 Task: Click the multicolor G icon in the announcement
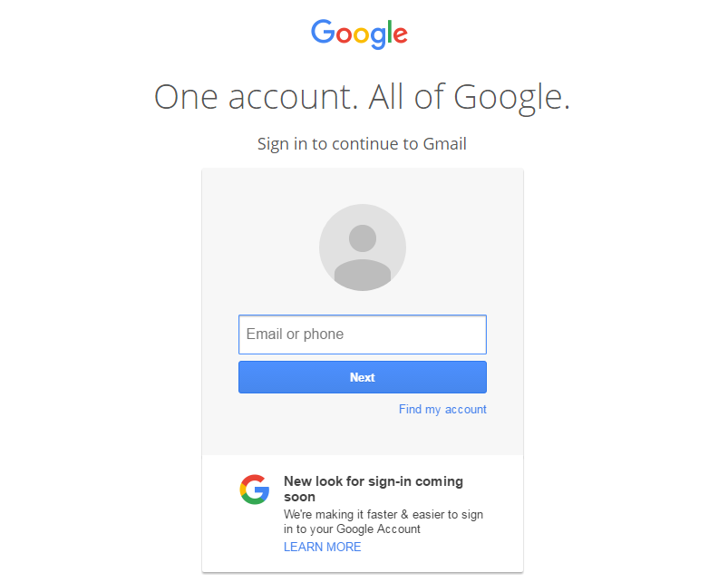[x=255, y=489]
